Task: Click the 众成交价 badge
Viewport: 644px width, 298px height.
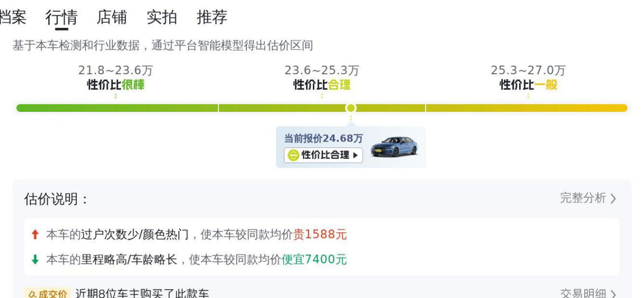Action: (x=46, y=294)
